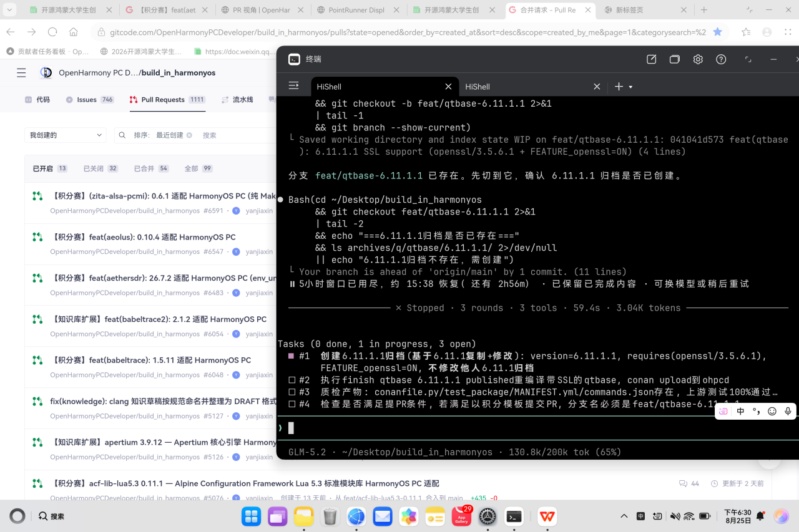Viewport: 799px width, 532px height.
Task: Select the Pull Requests 1111 tab
Action: pos(167,100)
